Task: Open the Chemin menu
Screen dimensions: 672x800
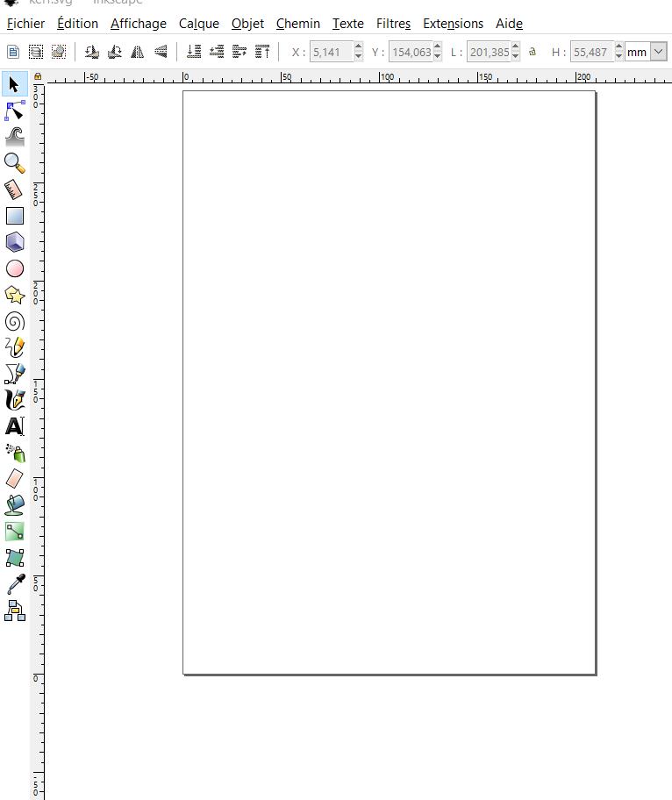Action: tap(298, 24)
